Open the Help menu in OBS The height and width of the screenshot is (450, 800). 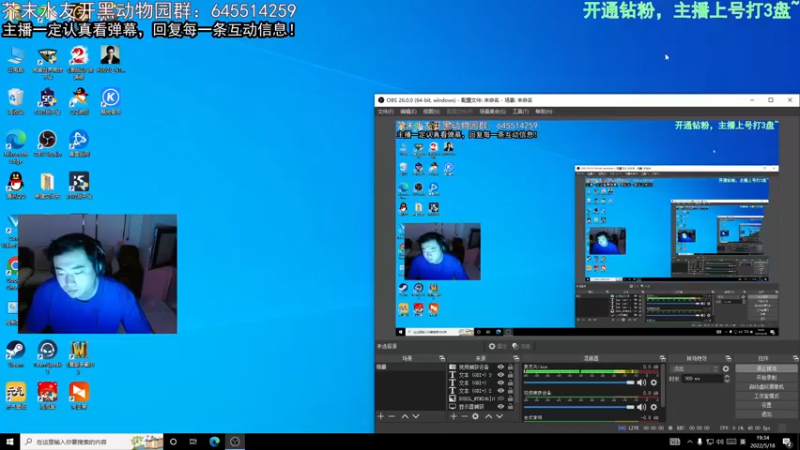(x=543, y=111)
